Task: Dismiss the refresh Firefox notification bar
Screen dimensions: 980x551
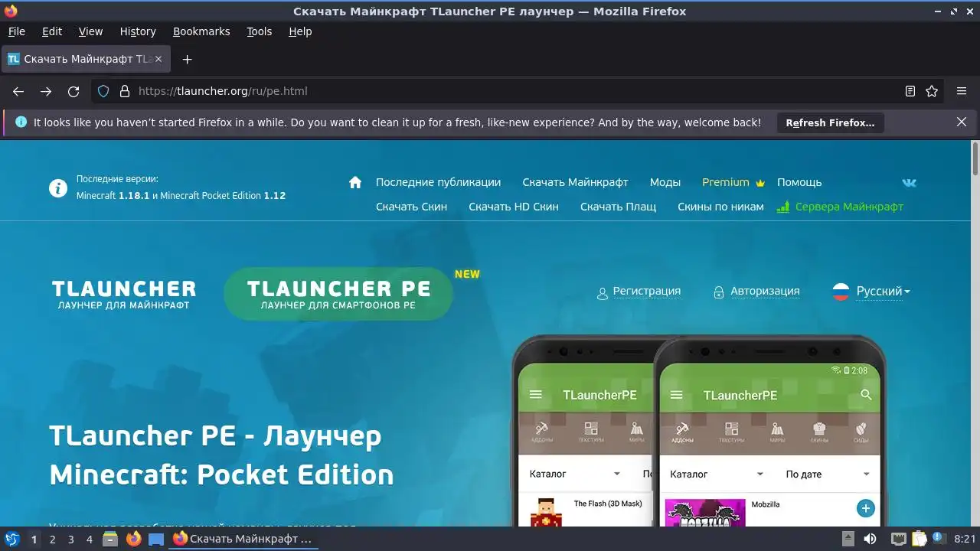Action: click(962, 122)
